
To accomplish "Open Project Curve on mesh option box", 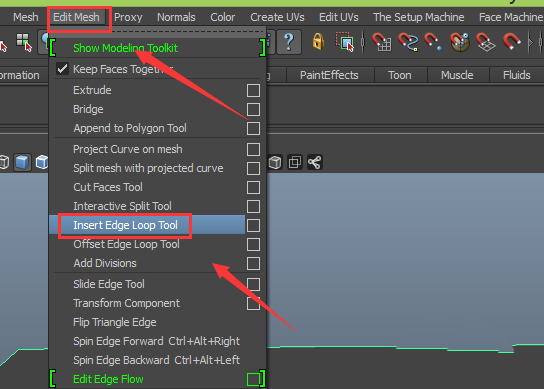I will click(x=253, y=150).
